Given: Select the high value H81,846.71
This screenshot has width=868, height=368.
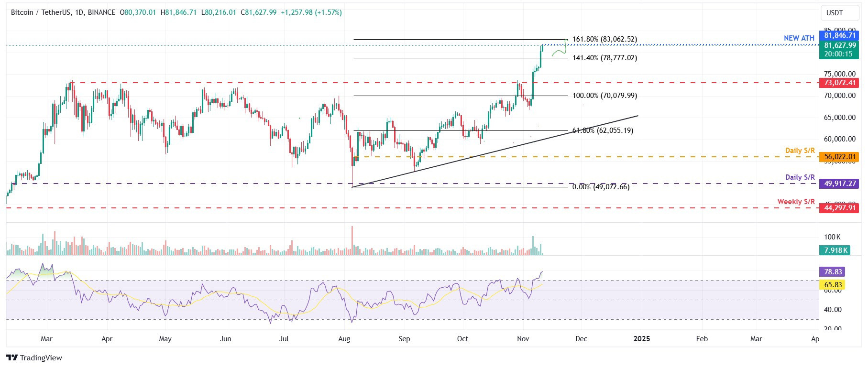Looking at the screenshot, I should click(178, 12).
